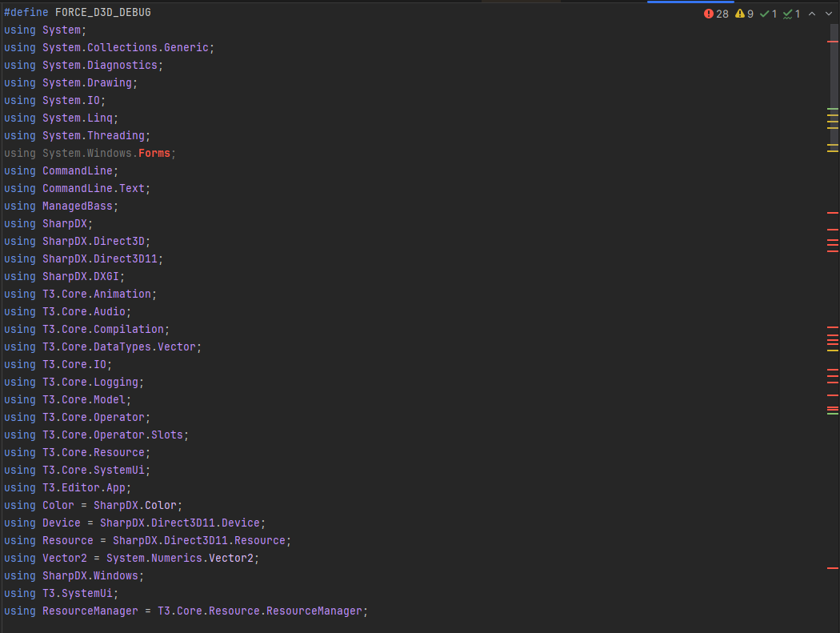The image size is (840, 633).
Task: Click the warnings count indicator showing 9
Action: click(744, 14)
